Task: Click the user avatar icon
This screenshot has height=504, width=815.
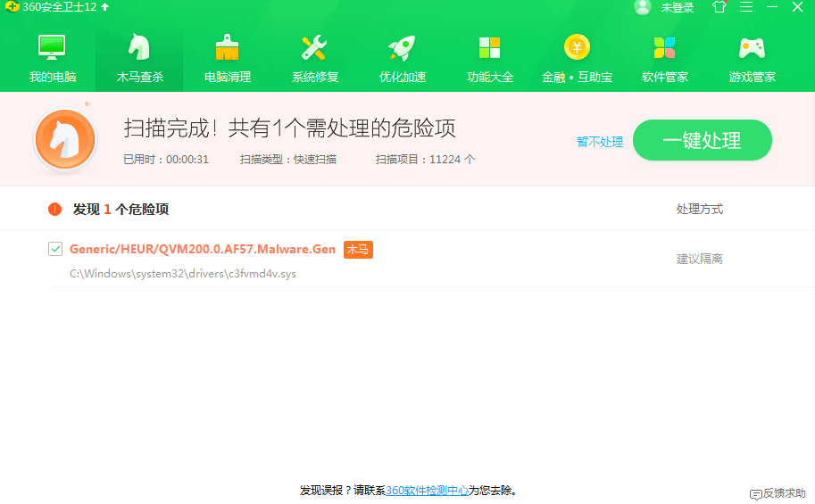Action: [643, 7]
